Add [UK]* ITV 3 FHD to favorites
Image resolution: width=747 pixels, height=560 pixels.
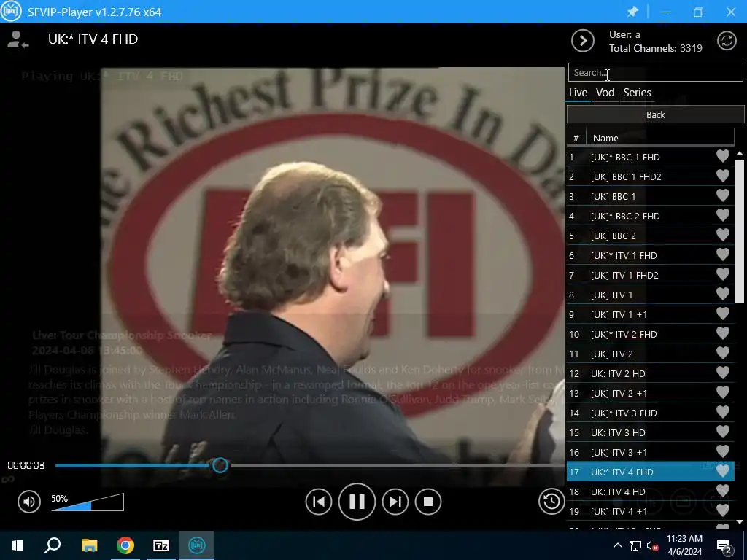click(723, 413)
